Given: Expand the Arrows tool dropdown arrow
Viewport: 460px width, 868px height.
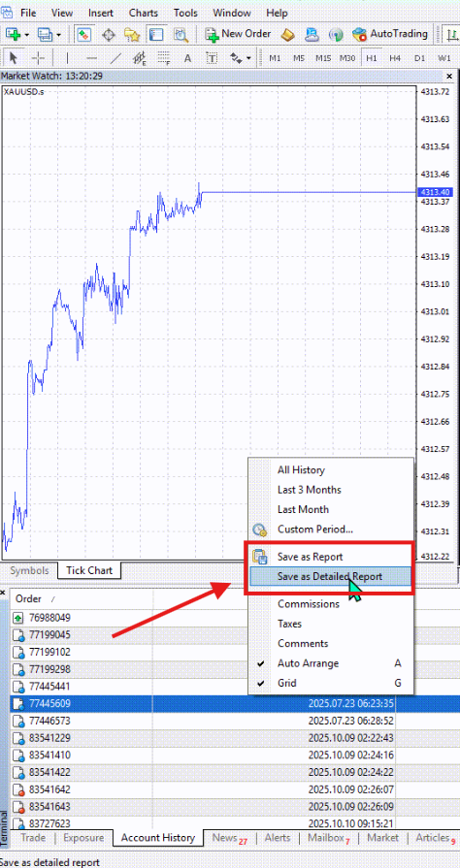Looking at the screenshot, I should [x=248, y=58].
